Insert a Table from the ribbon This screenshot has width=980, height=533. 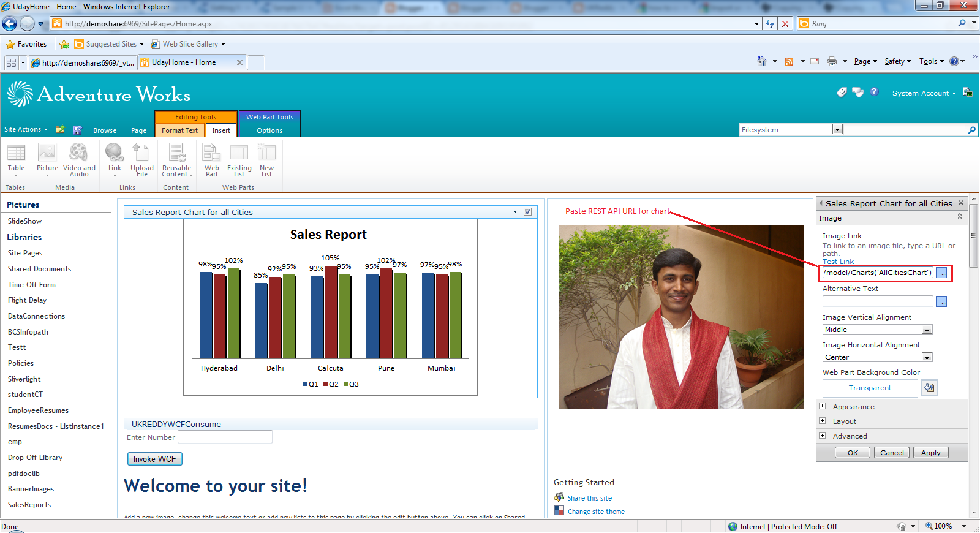[16, 160]
